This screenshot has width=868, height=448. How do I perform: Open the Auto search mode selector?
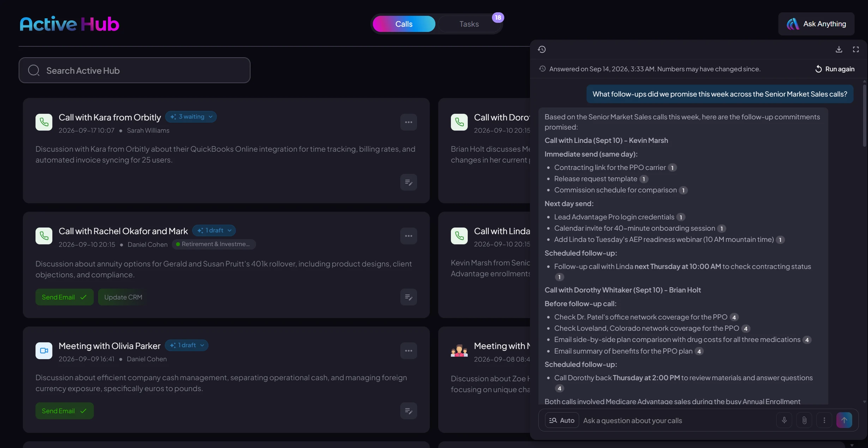click(562, 420)
